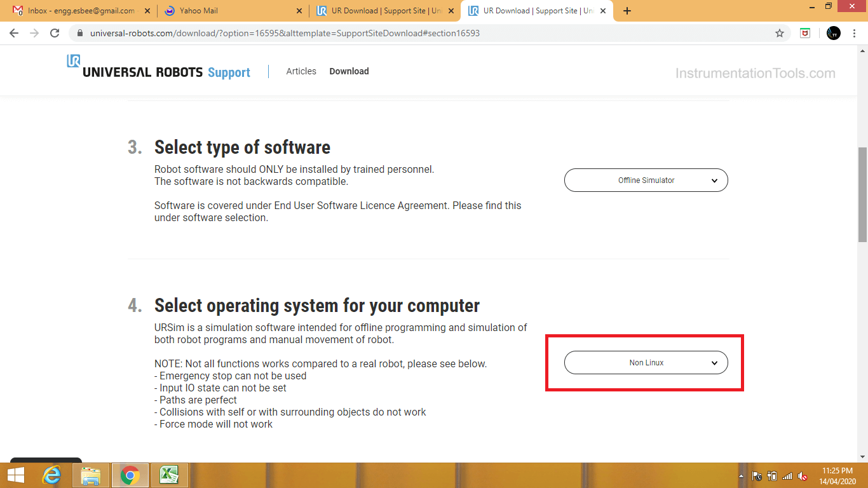The height and width of the screenshot is (488, 868).
Task: Close the Yahoo Mail tab
Action: (x=300, y=11)
